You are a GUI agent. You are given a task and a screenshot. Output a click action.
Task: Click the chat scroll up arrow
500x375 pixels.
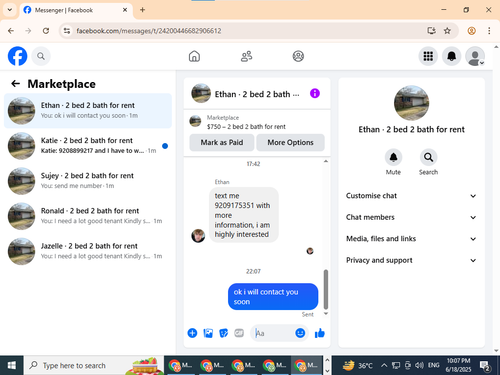(x=326, y=161)
